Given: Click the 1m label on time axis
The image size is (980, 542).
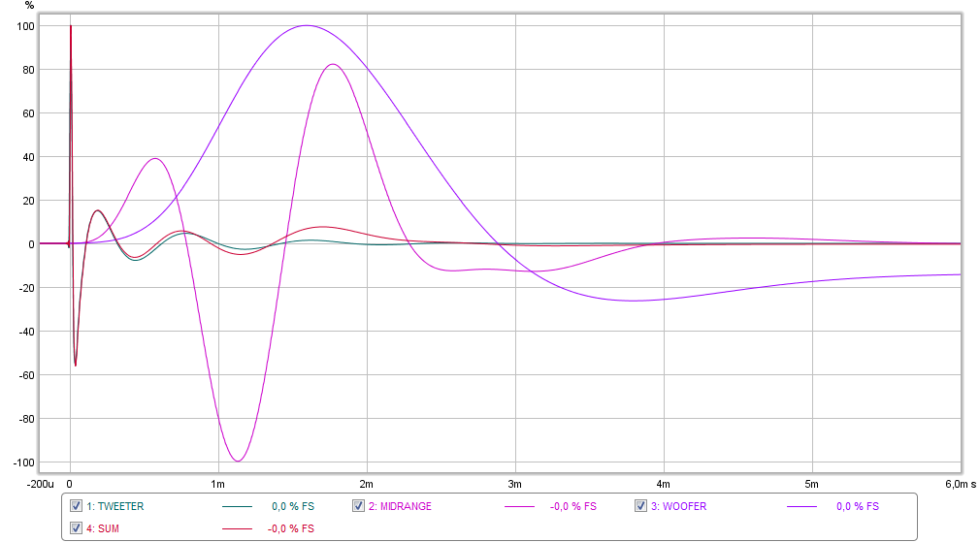Looking at the screenshot, I should click(x=217, y=484).
